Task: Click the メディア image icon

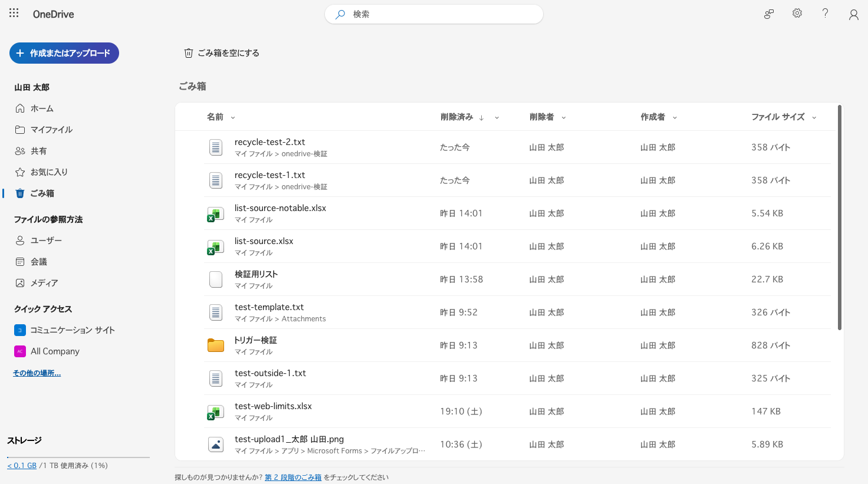Action: point(20,283)
